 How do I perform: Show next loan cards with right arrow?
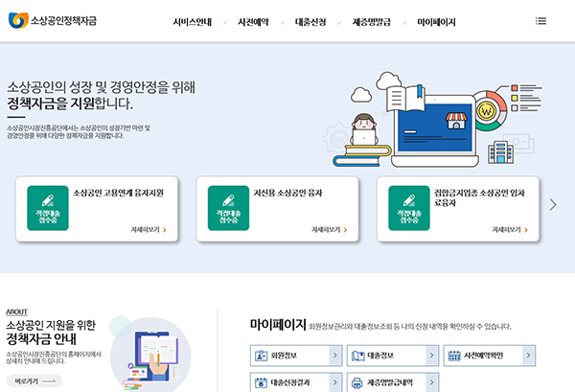(x=553, y=204)
